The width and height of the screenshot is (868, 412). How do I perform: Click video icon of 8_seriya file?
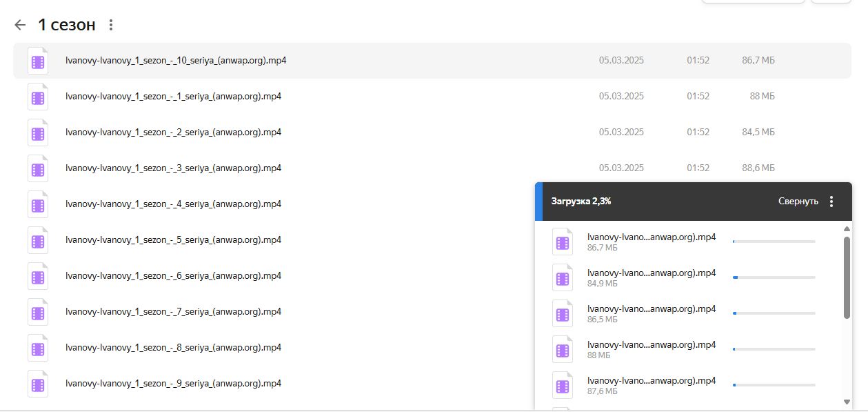(x=38, y=348)
